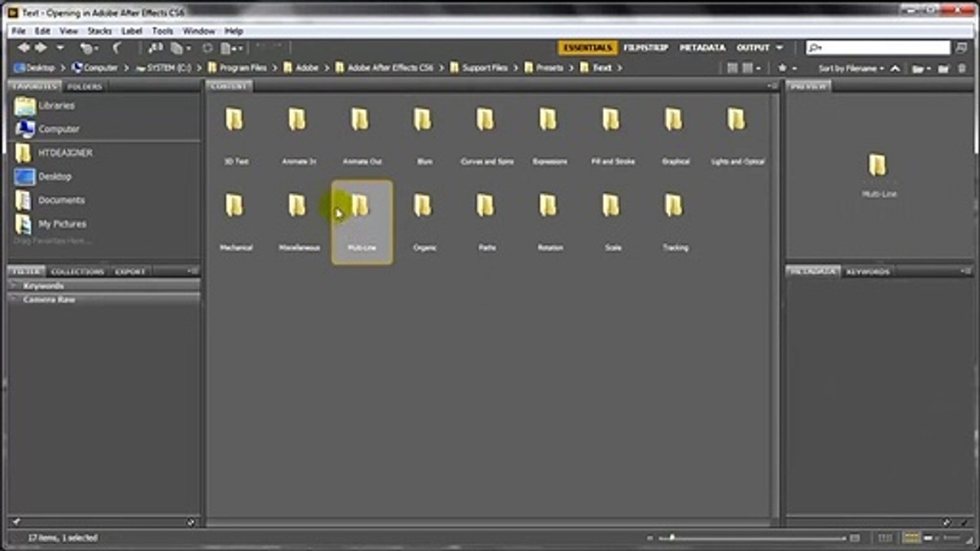Image resolution: width=980 pixels, height=551 pixels.
Task: Open the Label menu
Action: pyautogui.click(x=132, y=31)
